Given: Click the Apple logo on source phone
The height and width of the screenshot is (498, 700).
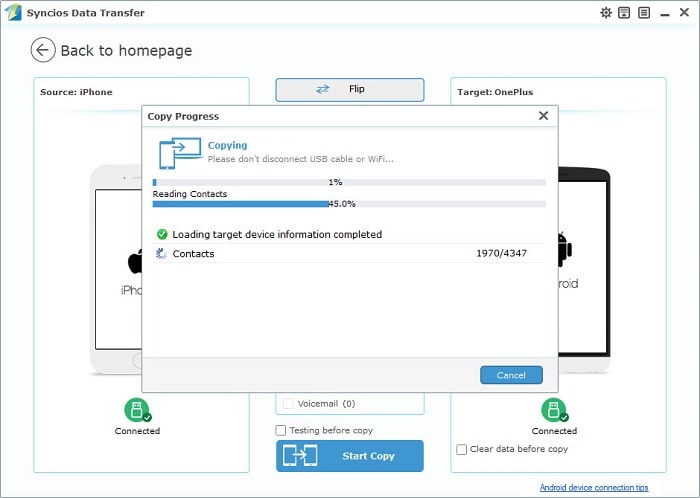Looking at the screenshot, I should click(x=135, y=261).
